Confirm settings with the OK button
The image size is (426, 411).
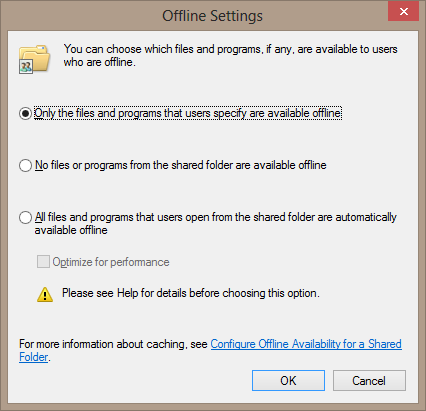click(288, 380)
